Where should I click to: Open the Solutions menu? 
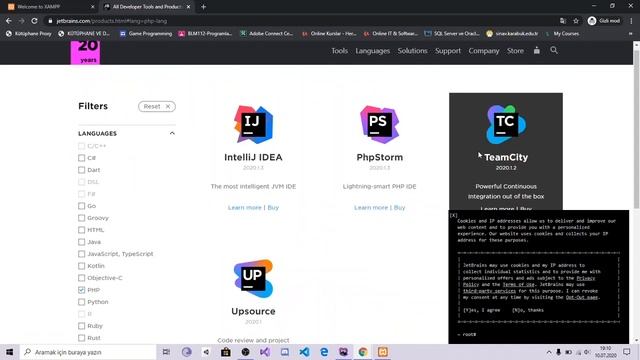(x=412, y=51)
